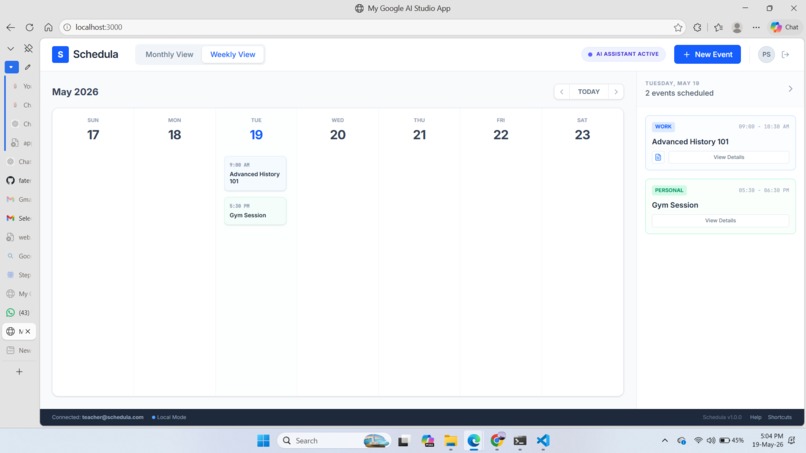View Details of Gym Session
The image size is (806, 453).
pyautogui.click(x=720, y=221)
